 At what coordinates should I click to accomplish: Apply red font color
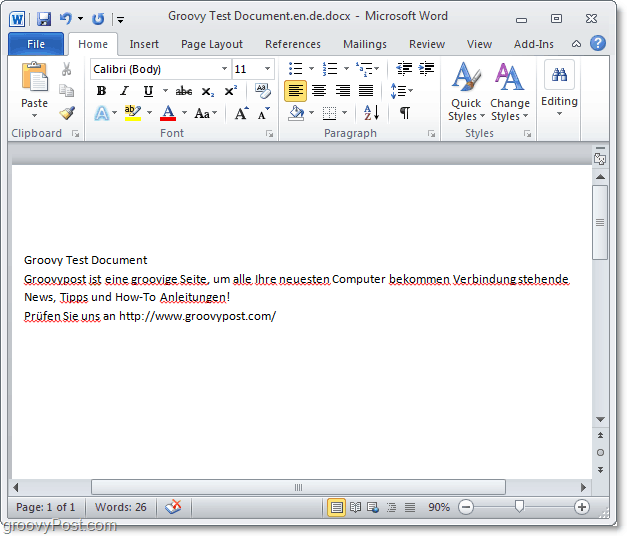point(168,113)
